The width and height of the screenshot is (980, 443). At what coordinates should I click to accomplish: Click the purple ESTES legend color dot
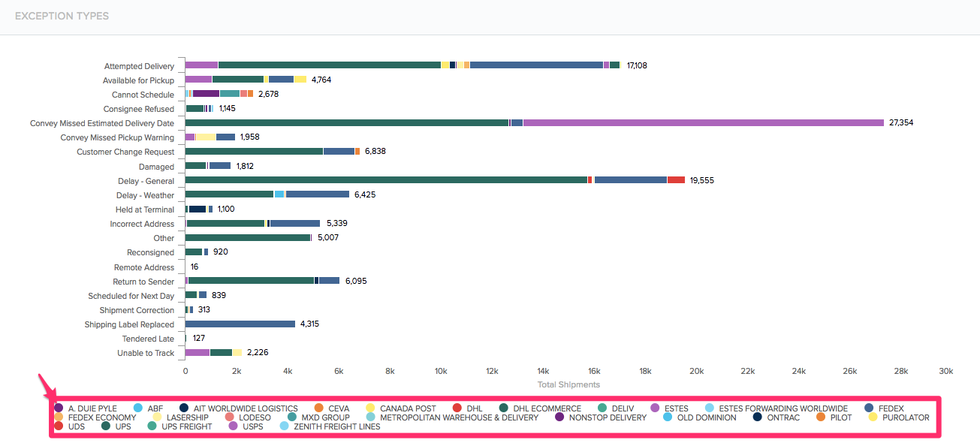pos(654,408)
